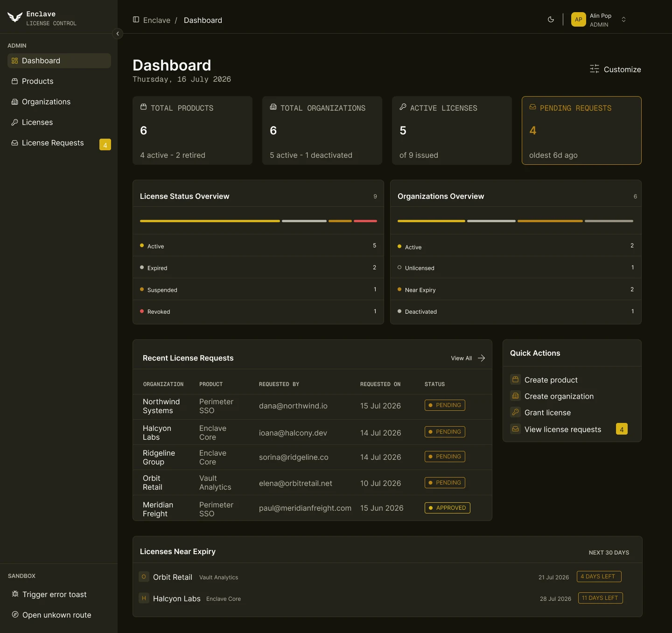Image resolution: width=672 pixels, height=633 pixels.
Task: Click the key icon on Active Licenses card
Action: click(403, 107)
